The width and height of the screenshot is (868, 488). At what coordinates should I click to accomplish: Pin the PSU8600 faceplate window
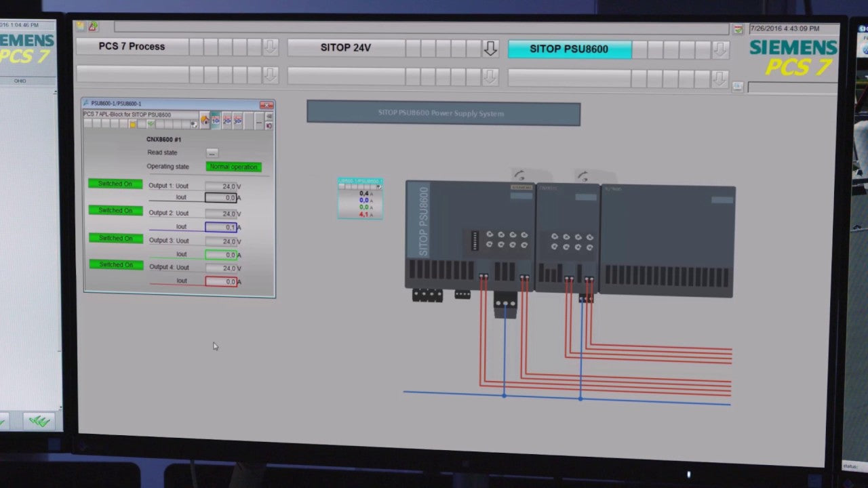269,117
